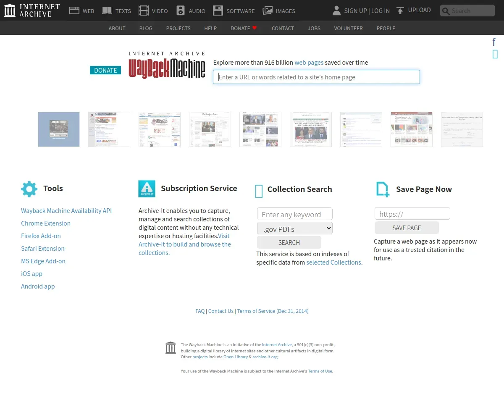This screenshot has width=504, height=420.
Task: Click the Tools gear icon
Action: 29,189
